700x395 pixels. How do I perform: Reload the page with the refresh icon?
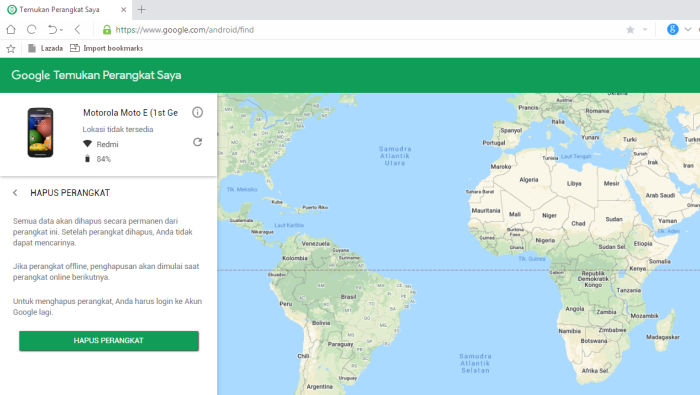click(31, 29)
